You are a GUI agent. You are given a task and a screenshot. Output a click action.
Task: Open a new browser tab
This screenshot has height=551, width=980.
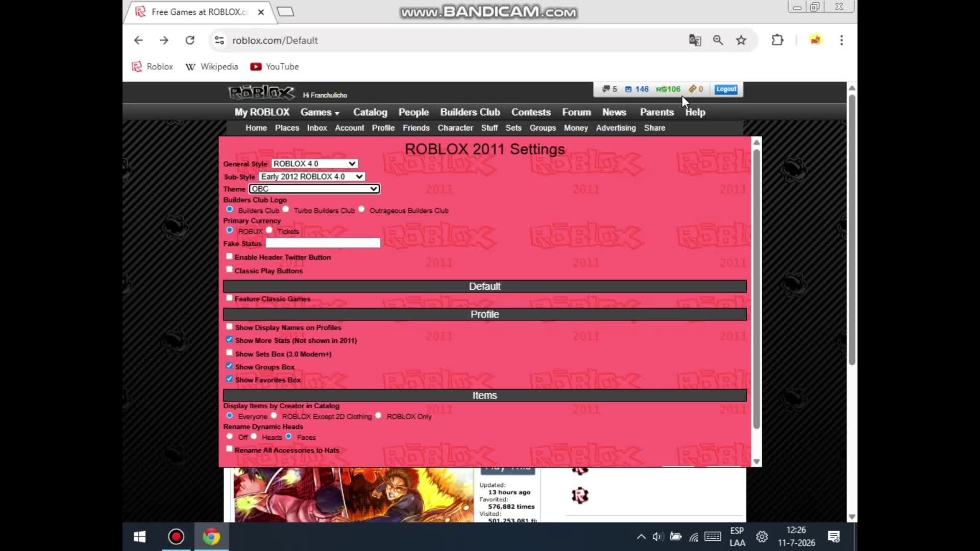coord(285,12)
